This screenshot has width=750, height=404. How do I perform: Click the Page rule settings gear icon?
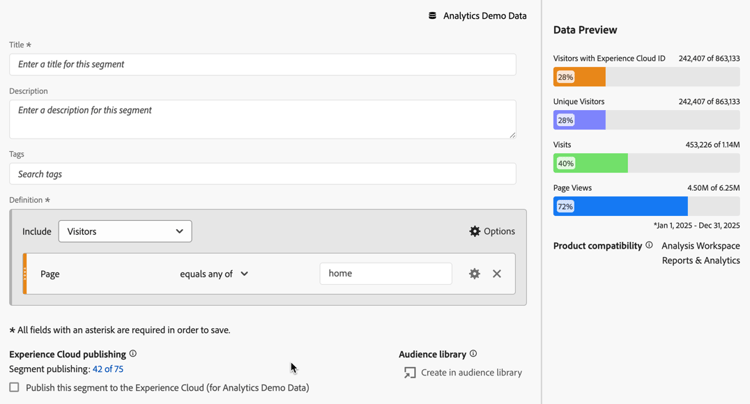[x=475, y=273]
